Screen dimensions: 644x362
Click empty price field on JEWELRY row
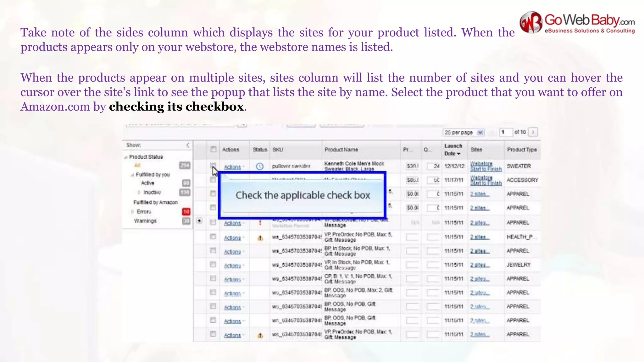[x=412, y=265]
